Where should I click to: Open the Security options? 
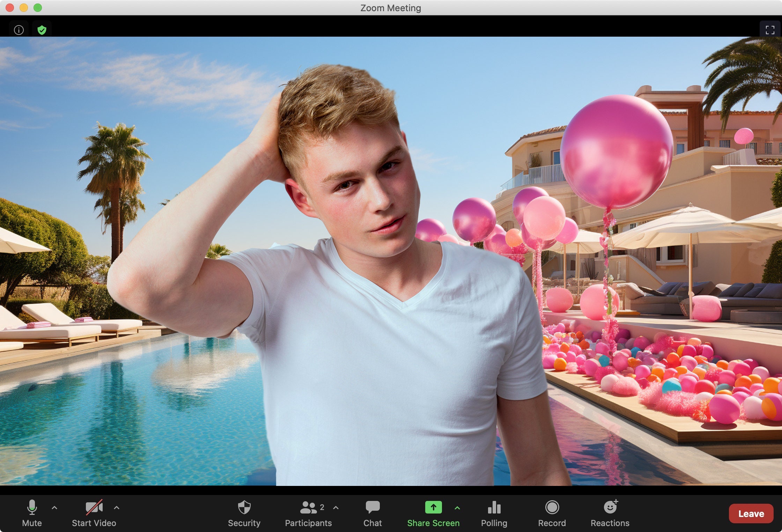[244, 512]
